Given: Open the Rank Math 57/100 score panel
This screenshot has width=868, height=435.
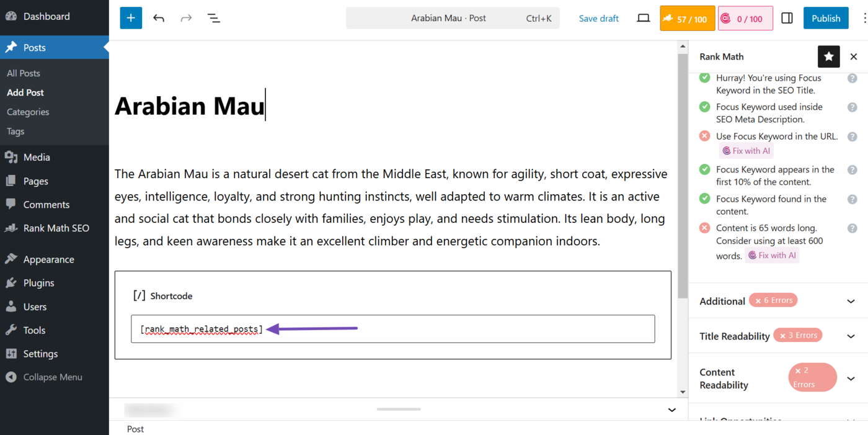Looking at the screenshot, I should tap(687, 18).
